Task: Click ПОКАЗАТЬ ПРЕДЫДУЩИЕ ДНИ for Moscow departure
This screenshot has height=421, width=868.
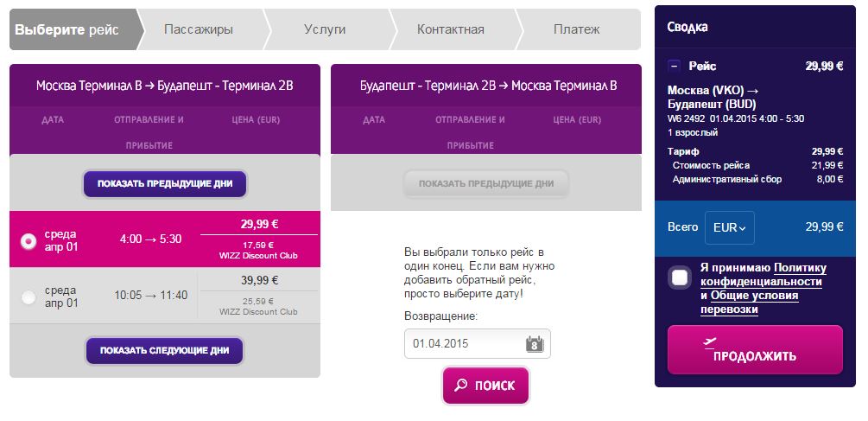Action: 165,184
